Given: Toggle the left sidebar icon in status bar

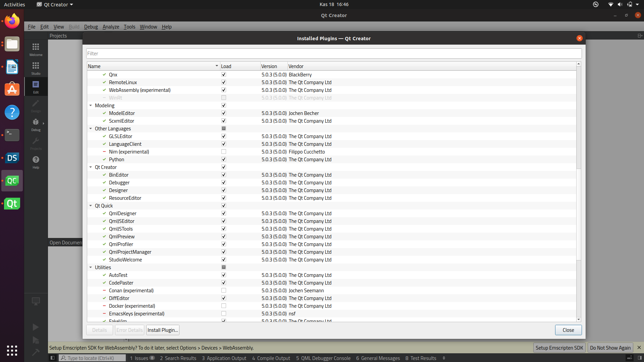Looking at the screenshot, I should [x=52, y=358].
